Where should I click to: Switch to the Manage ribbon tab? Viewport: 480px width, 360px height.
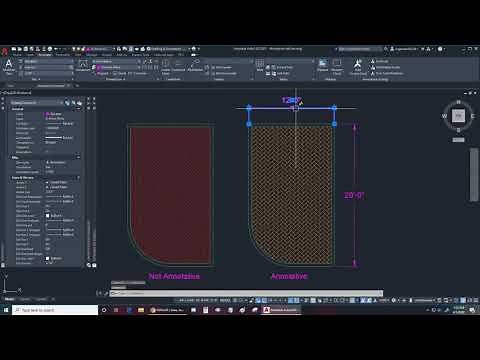coord(92,55)
